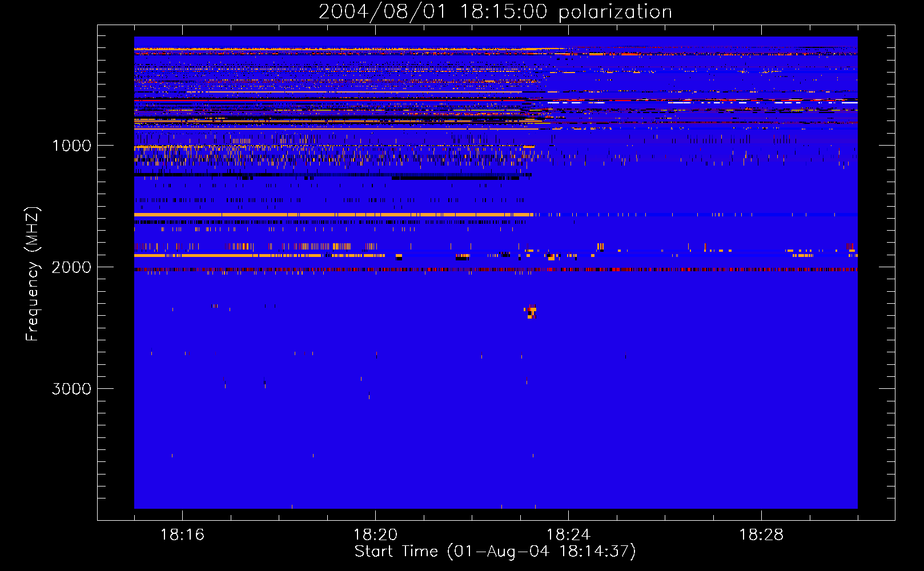This screenshot has height=571, width=924.
Task: Click the 18:28 time tick label
Action: point(761,535)
